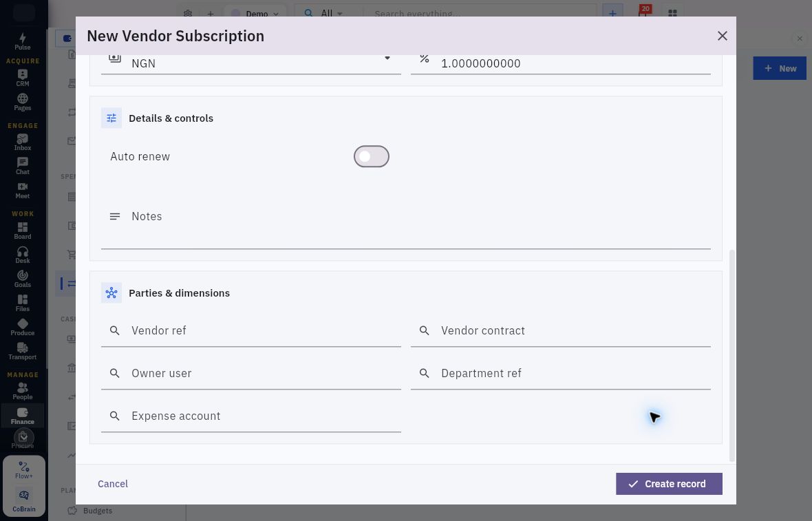812x521 pixels.
Task: Click the search icon in Vendor contract field
Action: [424, 330]
